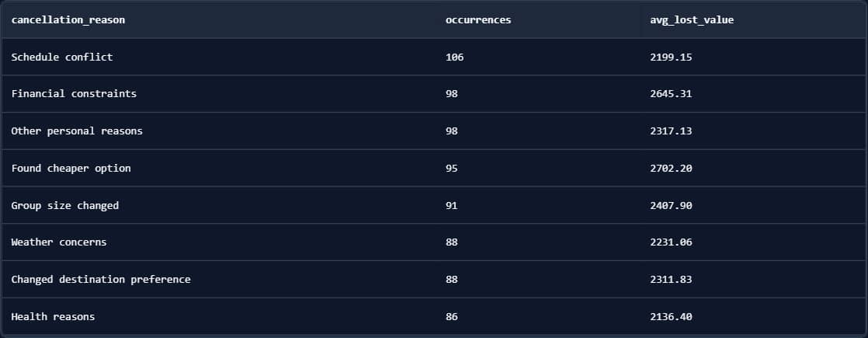Click the 2136.40 average lost value
This screenshot has width=868, height=338.
click(671, 316)
